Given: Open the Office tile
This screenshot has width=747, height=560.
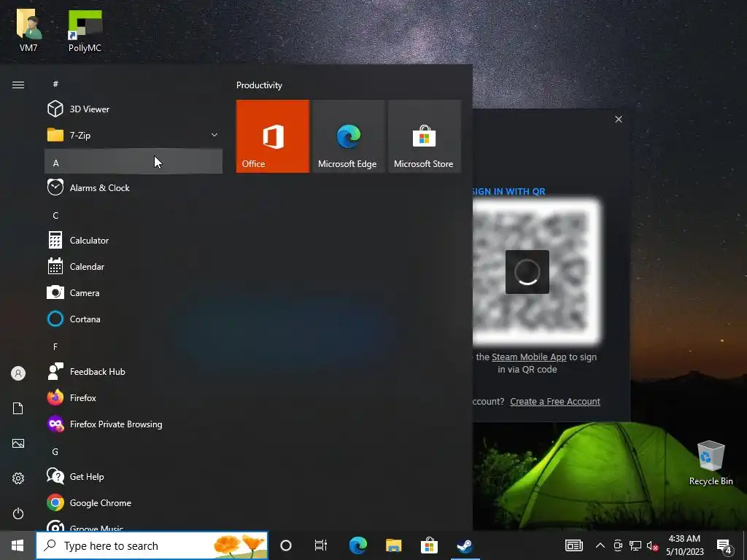Looking at the screenshot, I should point(273,136).
